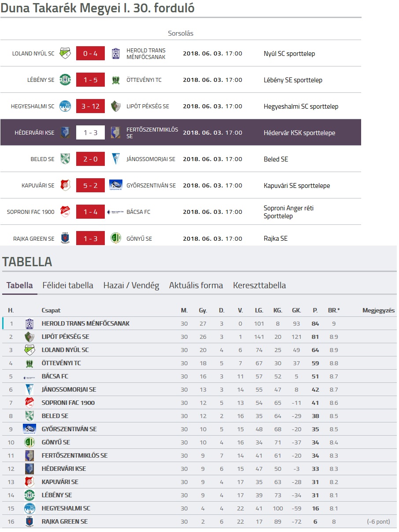Click the Loland Nyúl SC logo in fixtures
399x532 pixels.
coord(65,53)
